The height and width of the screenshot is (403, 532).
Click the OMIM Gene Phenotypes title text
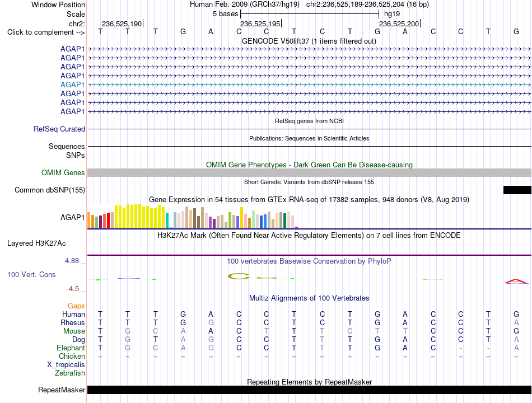(309, 165)
